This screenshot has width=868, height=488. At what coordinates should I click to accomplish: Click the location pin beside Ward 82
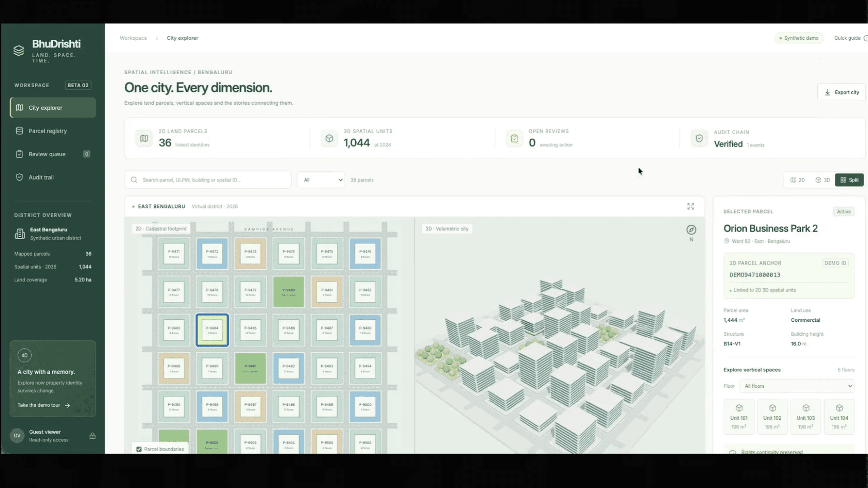tap(726, 241)
